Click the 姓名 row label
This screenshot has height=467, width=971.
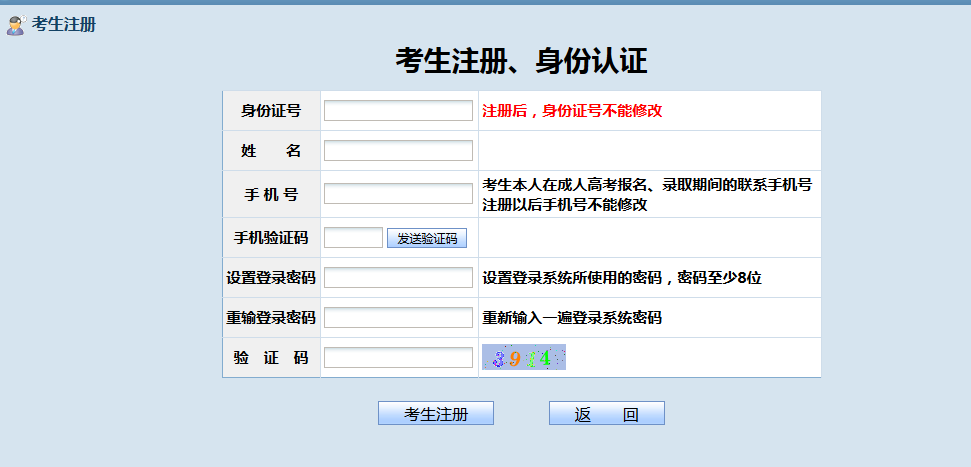click(x=271, y=151)
